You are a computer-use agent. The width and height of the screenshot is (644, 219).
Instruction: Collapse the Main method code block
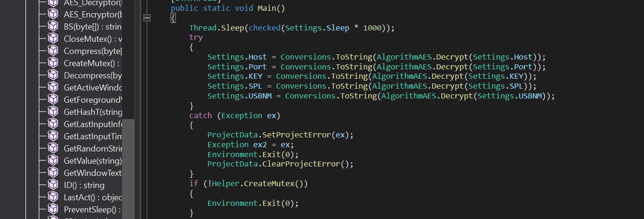147,18
